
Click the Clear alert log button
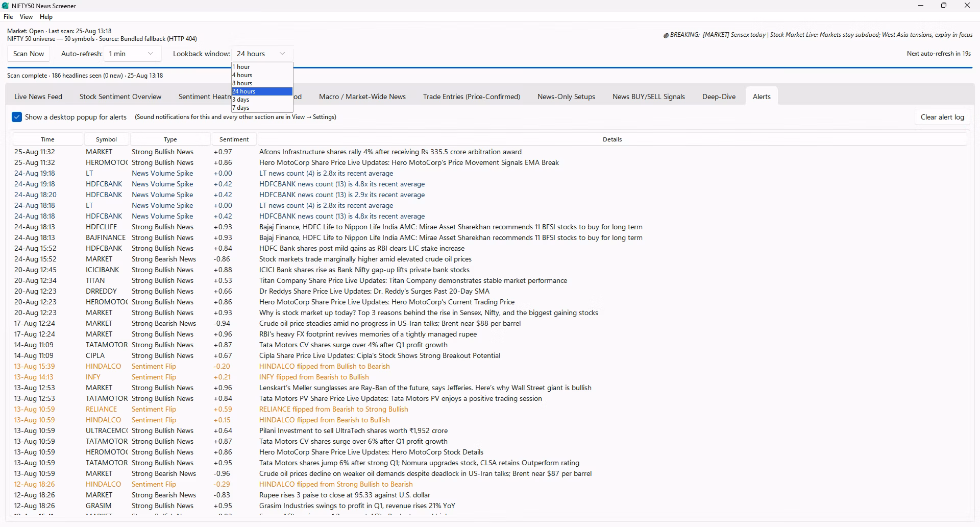942,117
